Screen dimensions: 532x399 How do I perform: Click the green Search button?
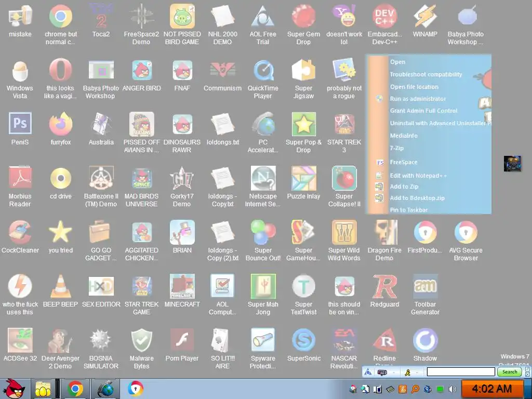(x=509, y=372)
